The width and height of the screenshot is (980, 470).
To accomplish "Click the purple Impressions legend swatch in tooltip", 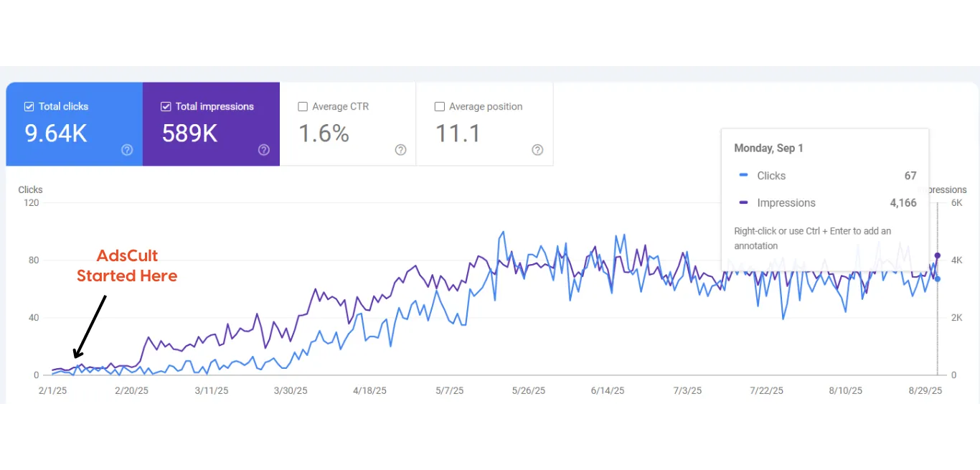I will point(743,203).
